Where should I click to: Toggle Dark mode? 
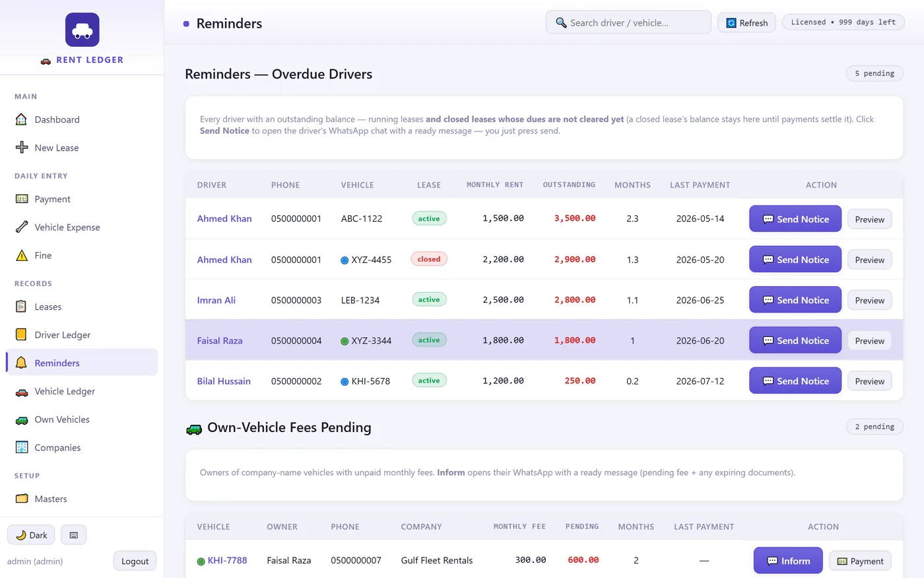31,535
